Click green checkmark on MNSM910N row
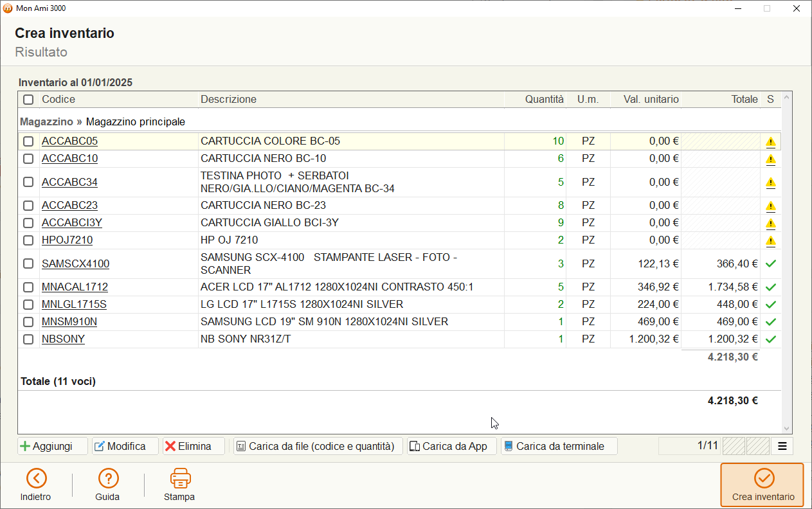812x509 pixels. pyautogui.click(x=771, y=322)
